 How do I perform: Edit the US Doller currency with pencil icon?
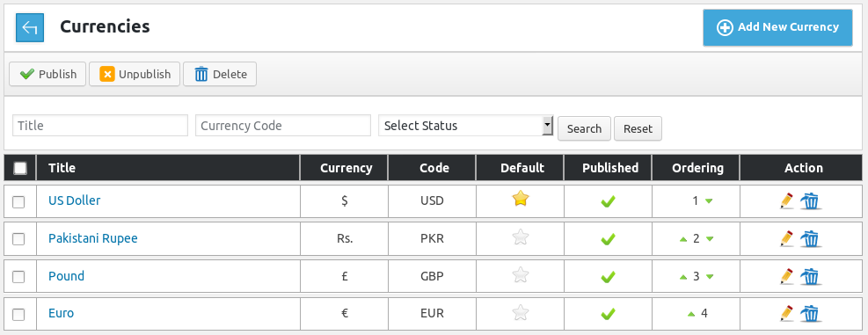click(786, 200)
